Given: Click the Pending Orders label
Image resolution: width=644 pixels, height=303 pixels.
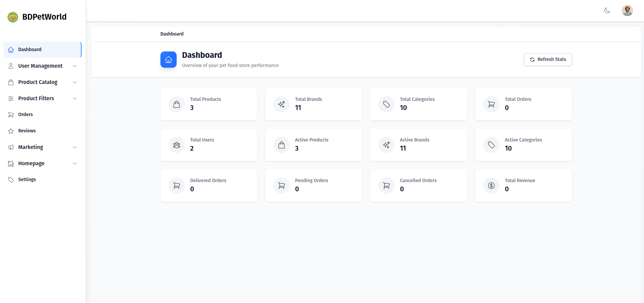Looking at the screenshot, I should (x=312, y=180).
